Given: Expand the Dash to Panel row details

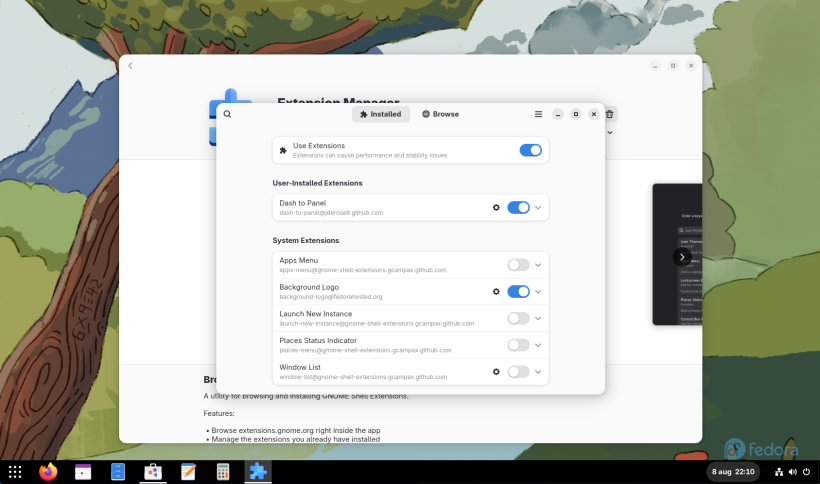Looking at the screenshot, I should [538, 208].
